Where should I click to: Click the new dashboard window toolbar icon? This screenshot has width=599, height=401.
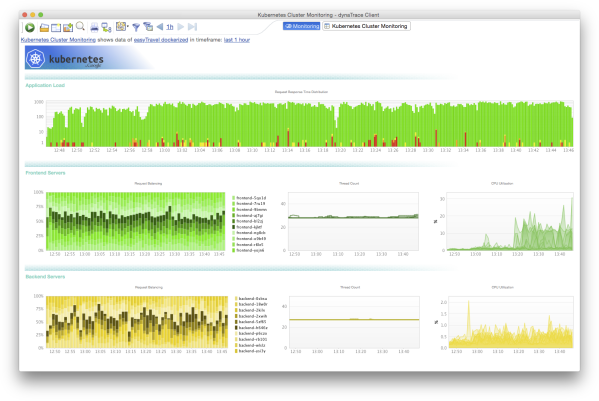[56, 27]
